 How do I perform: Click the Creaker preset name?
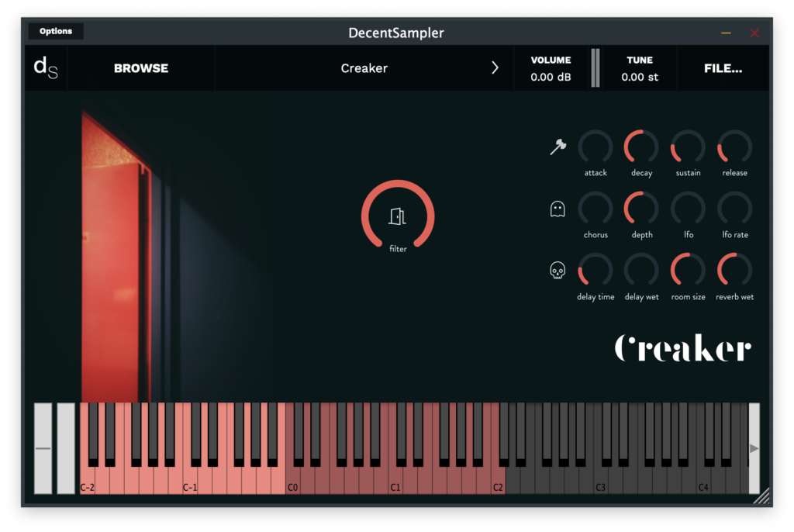tap(364, 68)
